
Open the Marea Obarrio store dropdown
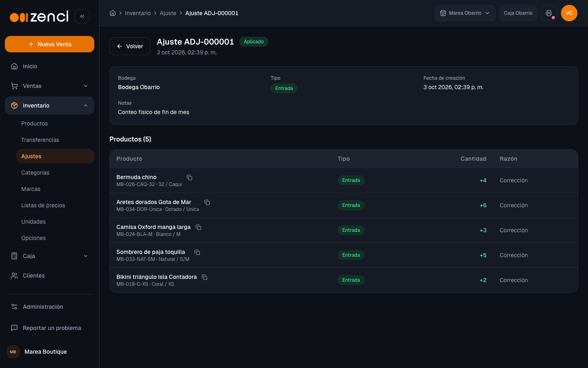click(465, 13)
